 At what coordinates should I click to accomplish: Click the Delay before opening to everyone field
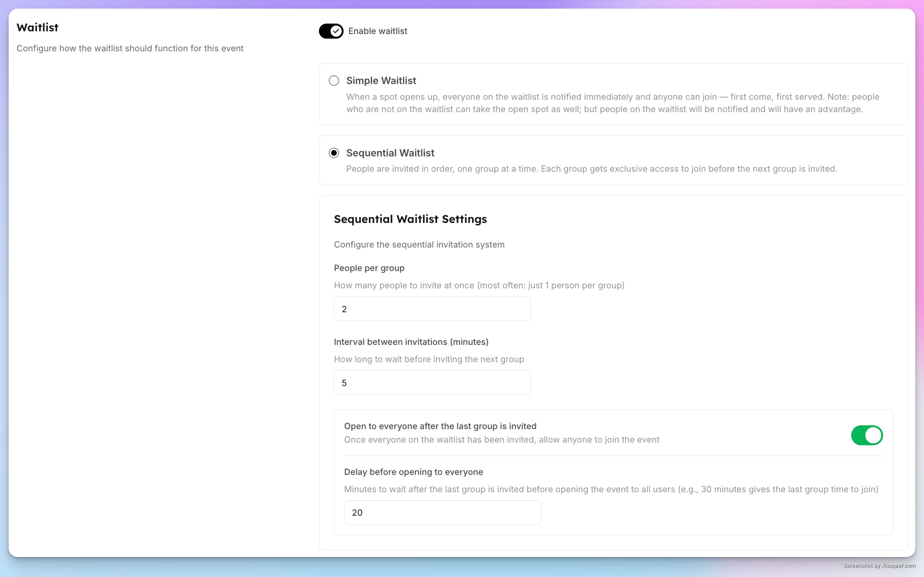pos(442,513)
